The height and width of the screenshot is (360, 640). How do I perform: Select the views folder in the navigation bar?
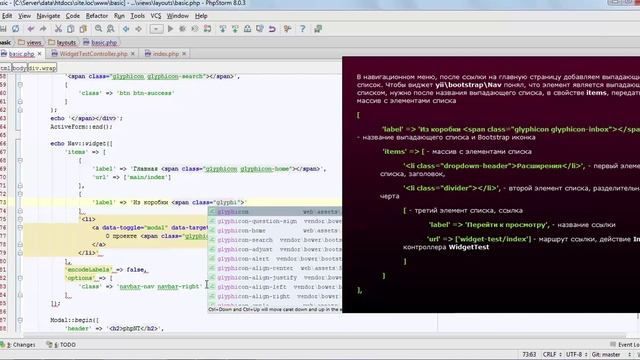30,42
